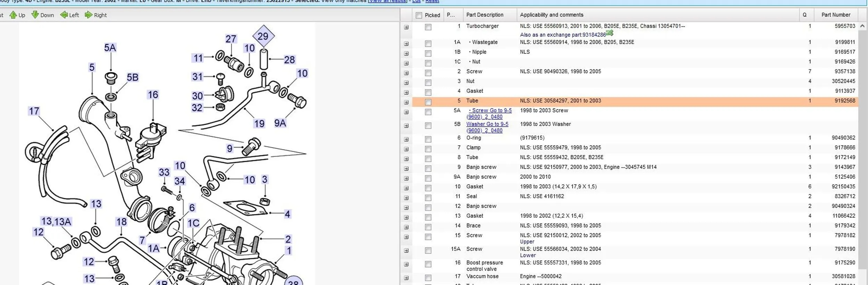Click callout 28 in the diagram
This screenshot has width=868, height=285.
[x=289, y=60]
